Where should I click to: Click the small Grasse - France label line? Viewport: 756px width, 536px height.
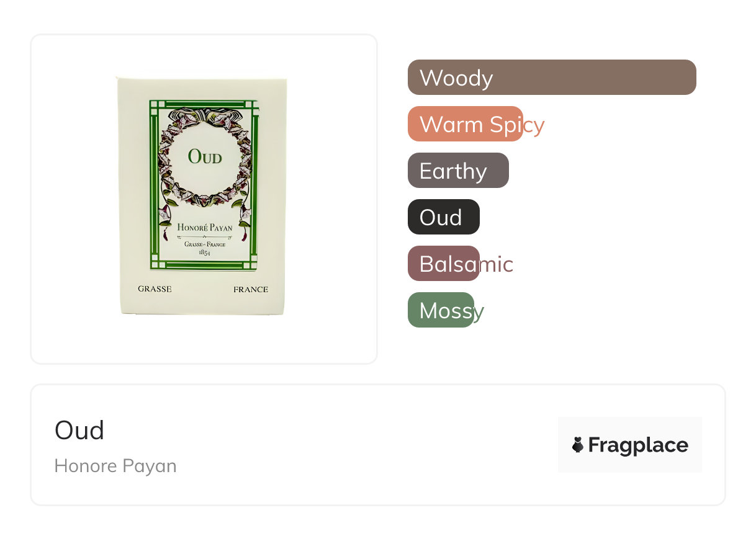tap(205, 244)
